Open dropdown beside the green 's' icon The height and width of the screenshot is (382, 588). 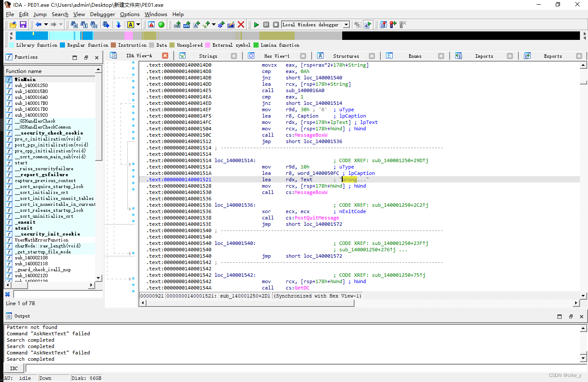point(214,25)
